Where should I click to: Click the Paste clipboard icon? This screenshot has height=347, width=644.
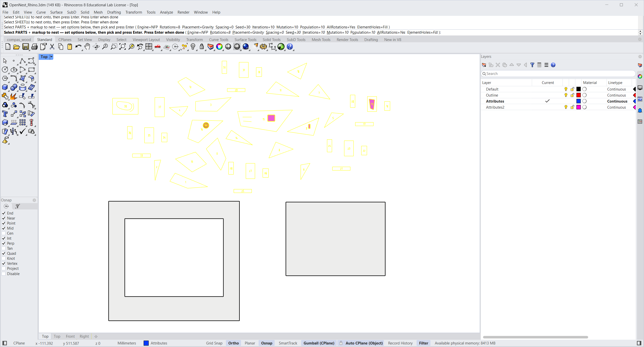[70, 47]
